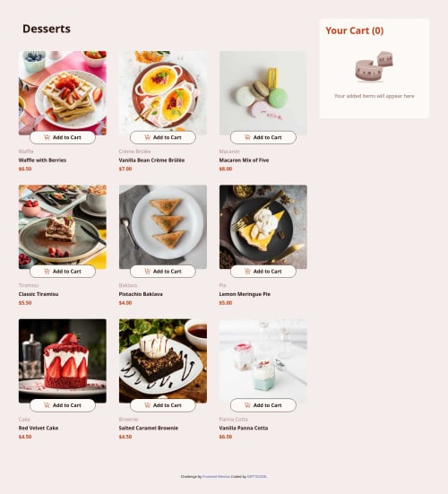Click the Classic Tiramisu product title

[x=39, y=294]
